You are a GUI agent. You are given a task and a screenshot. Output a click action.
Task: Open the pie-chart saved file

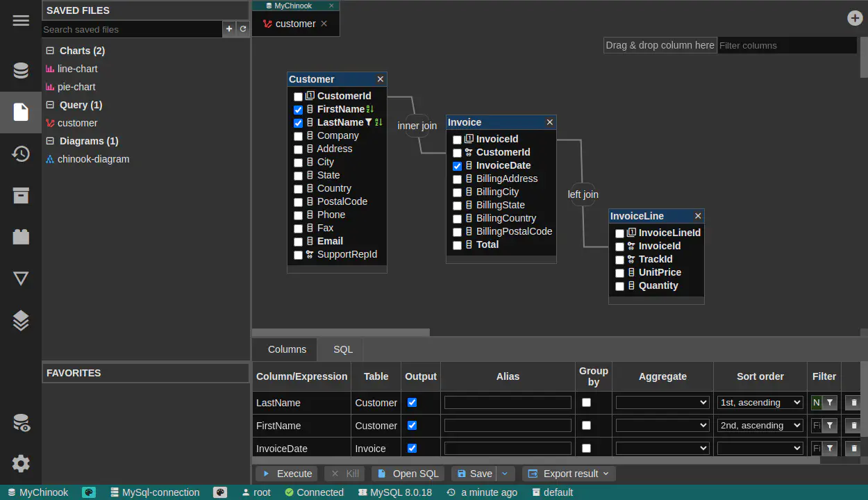click(76, 87)
